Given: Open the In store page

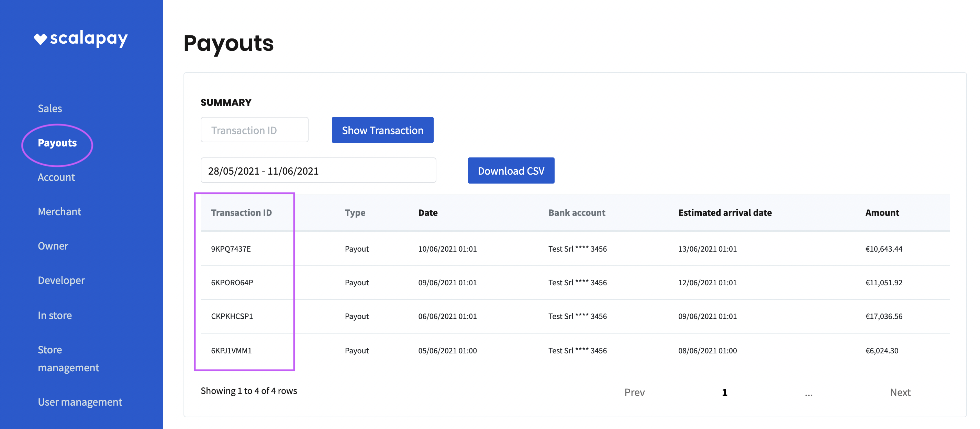Looking at the screenshot, I should click(x=55, y=316).
